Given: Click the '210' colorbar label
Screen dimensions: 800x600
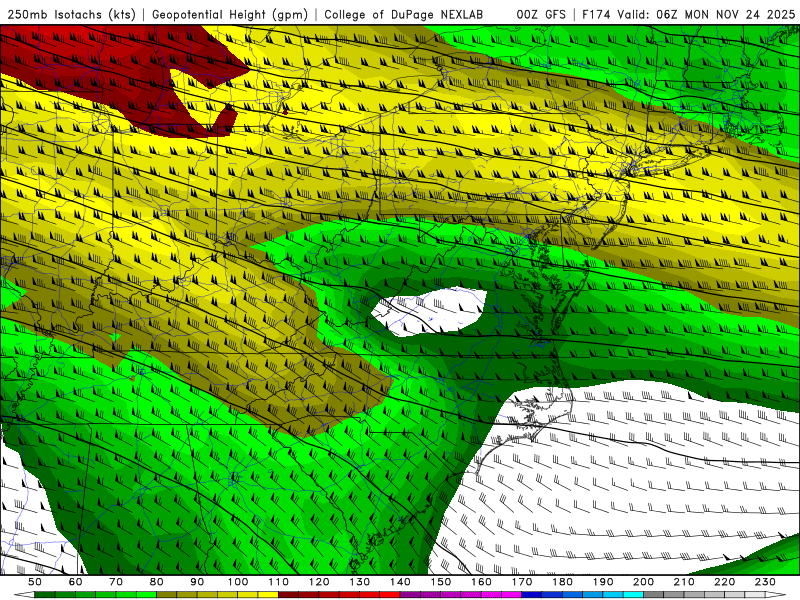Looking at the screenshot, I should point(684,582).
